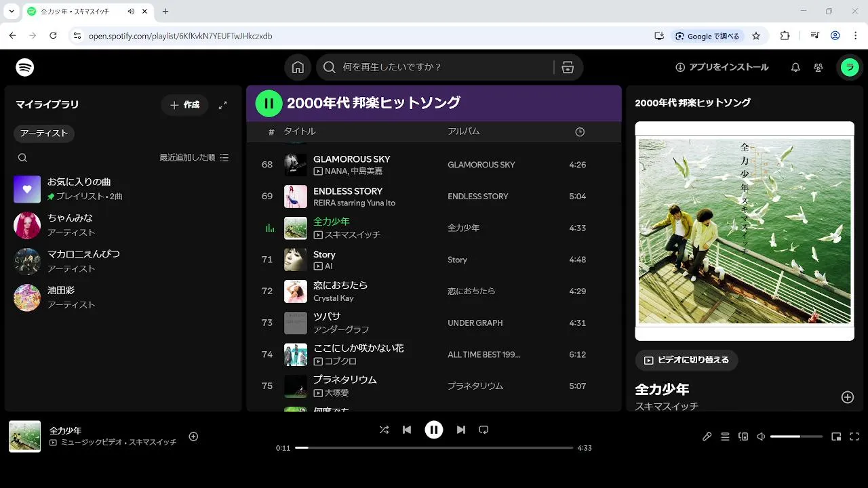Bookmark this page with the star icon
The height and width of the screenshot is (488, 868).
coord(756,36)
